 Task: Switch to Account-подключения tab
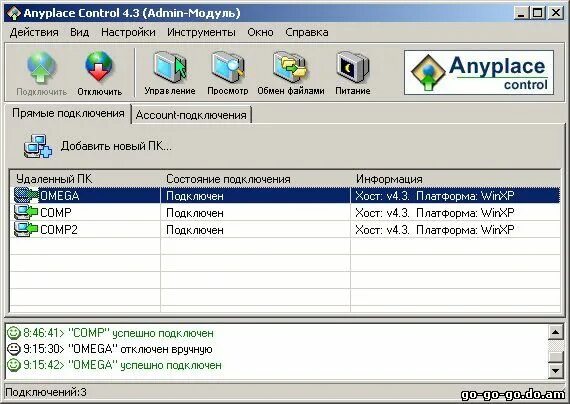pos(191,115)
